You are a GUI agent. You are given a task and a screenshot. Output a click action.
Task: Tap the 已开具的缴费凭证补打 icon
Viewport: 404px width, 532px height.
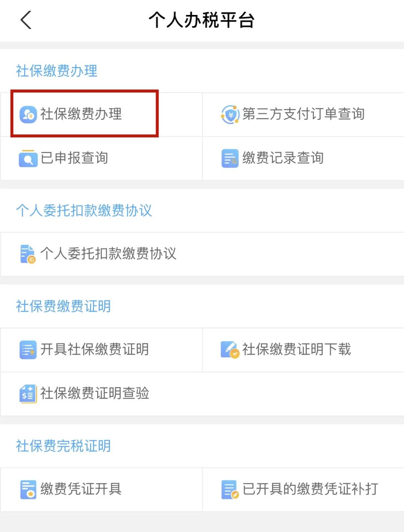(230, 489)
